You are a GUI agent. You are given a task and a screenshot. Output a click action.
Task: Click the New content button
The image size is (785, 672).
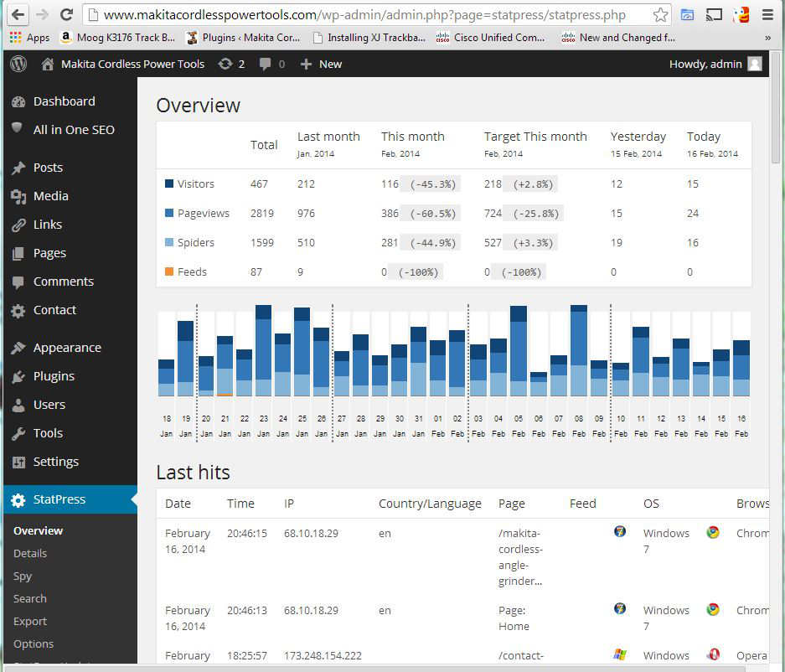pyautogui.click(x=321, y=64)
